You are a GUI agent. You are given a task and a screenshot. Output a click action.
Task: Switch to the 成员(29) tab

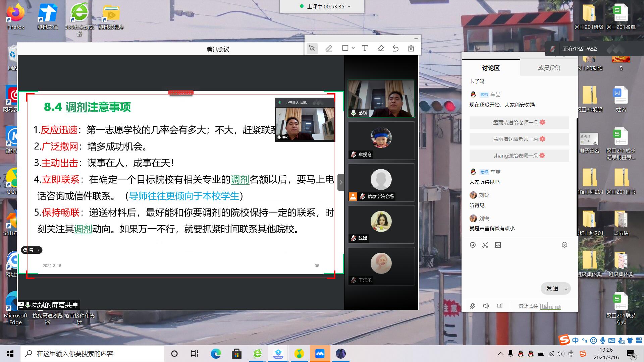pyautogui.click(x=549, y=68)
